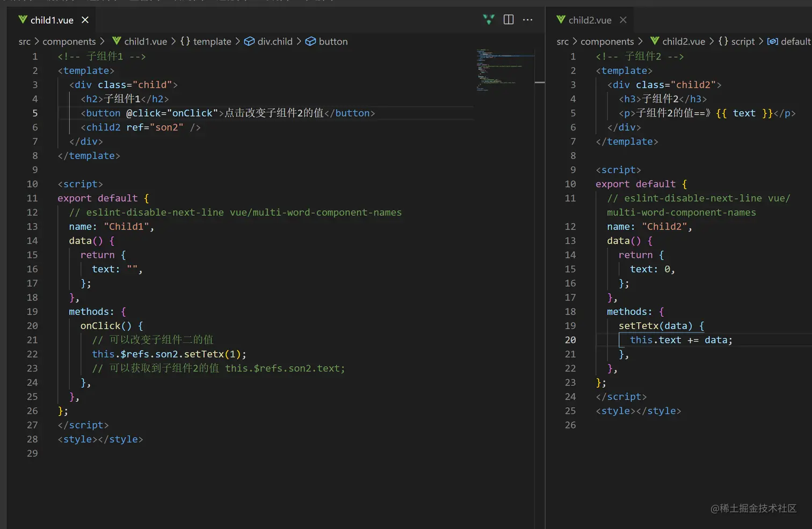
Task: Click 'this.$refs.son2.setTetx(1);' line
Action: [x=169, y=354]
